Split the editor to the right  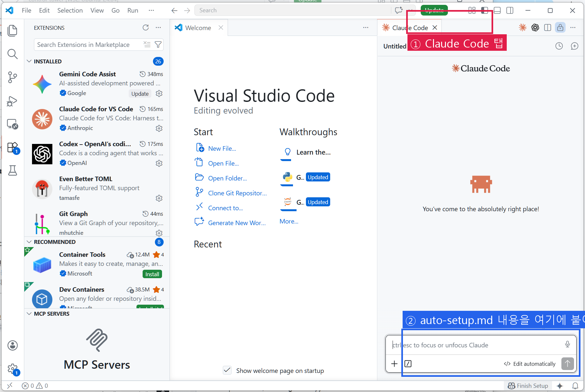547,27
